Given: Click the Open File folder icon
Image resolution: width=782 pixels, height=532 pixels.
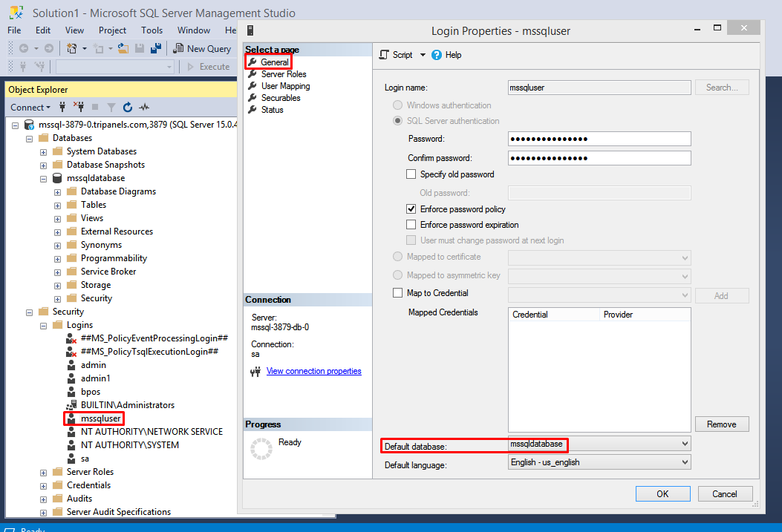Looking at the screenshot, I should (123, 48).
